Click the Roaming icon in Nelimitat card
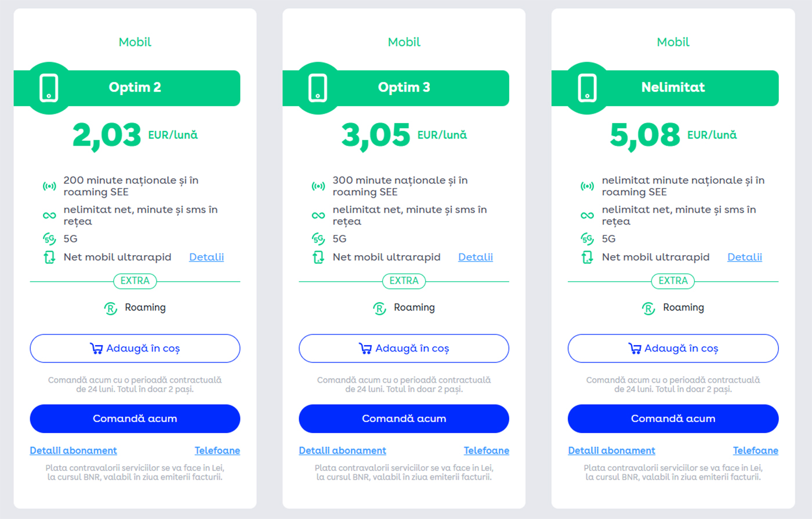This screenshot has height=519, width=812. pyautogui.click(x=648, y=309)
